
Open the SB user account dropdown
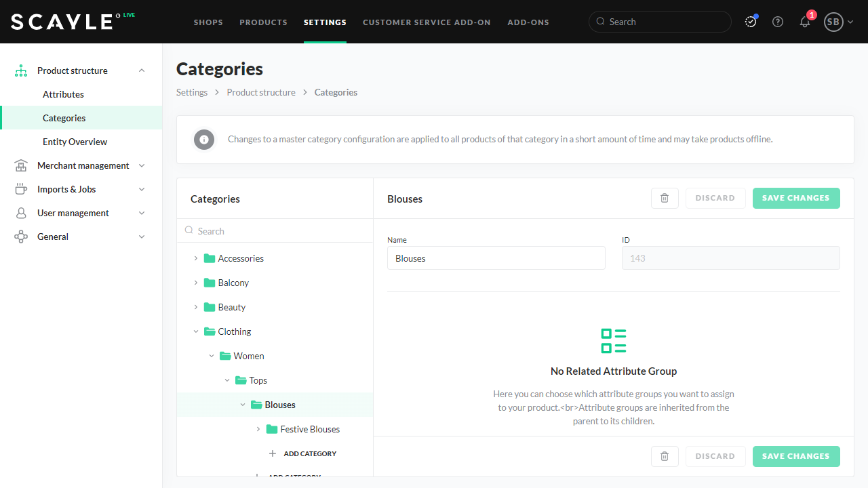pos(838,22)
